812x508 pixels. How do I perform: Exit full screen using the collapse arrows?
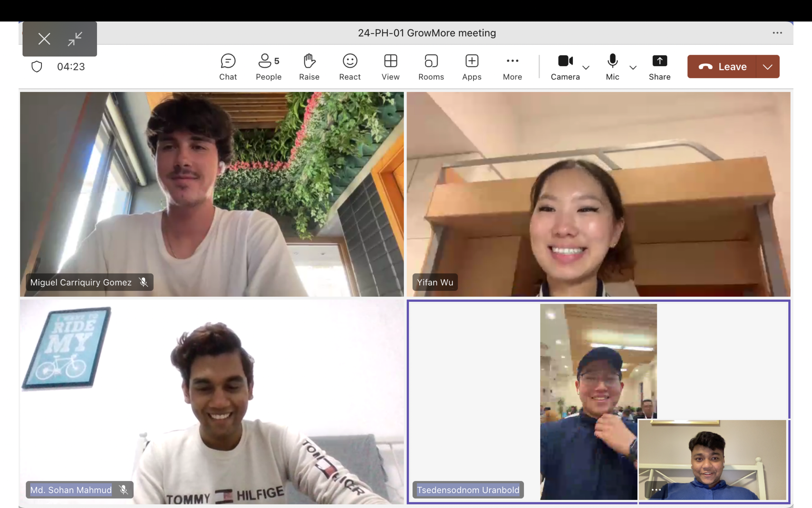[x=75, y=39]
